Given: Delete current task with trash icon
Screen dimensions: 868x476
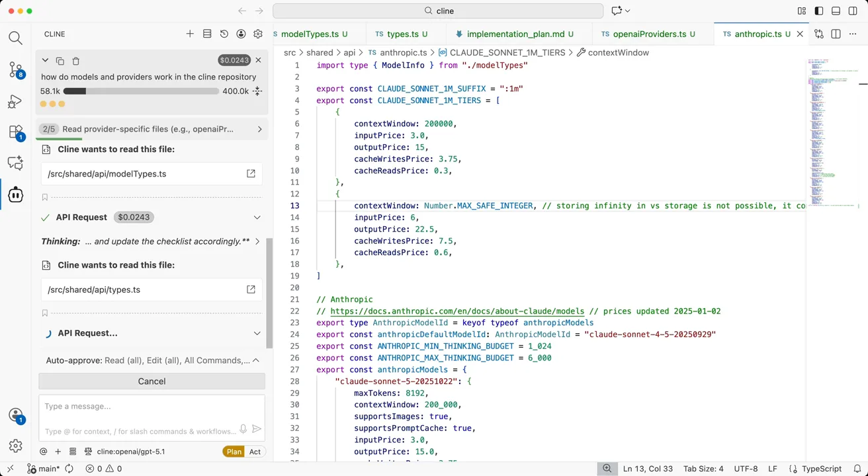Looking at the screenshot, I should coord(75,61).
